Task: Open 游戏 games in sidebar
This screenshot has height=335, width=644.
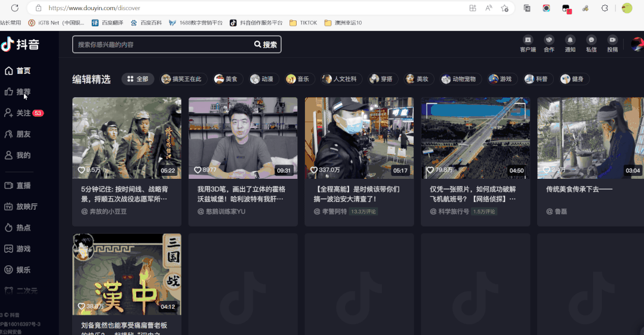Action: tap(18, 249)
